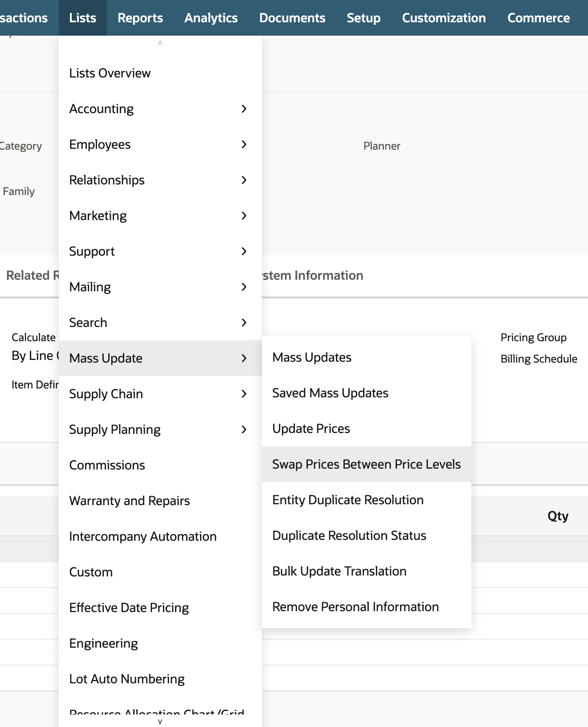Expand the Supply Chain submenu
The image size is (588, 727).
(160, 394)
